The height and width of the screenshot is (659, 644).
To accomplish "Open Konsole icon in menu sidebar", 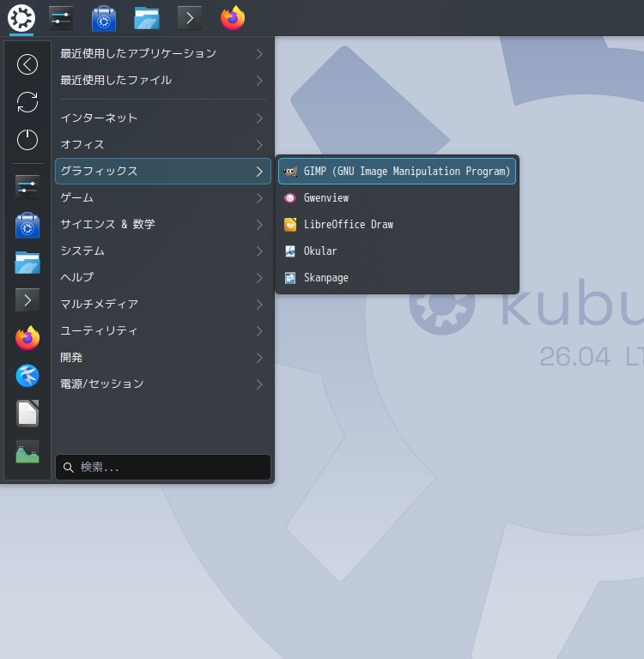I will pyautogui.click(x=27, y=300).
